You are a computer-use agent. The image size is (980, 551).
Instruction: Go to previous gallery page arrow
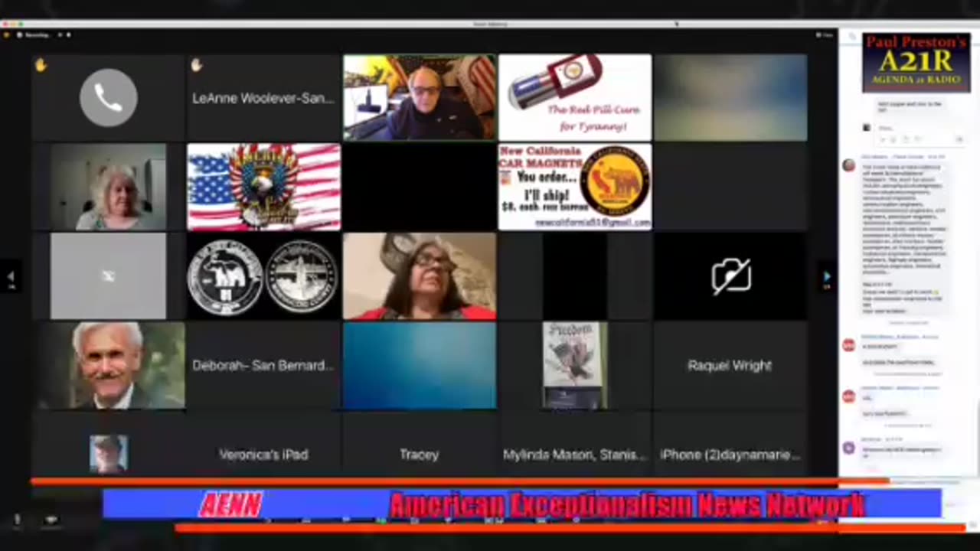pos(11,276)
